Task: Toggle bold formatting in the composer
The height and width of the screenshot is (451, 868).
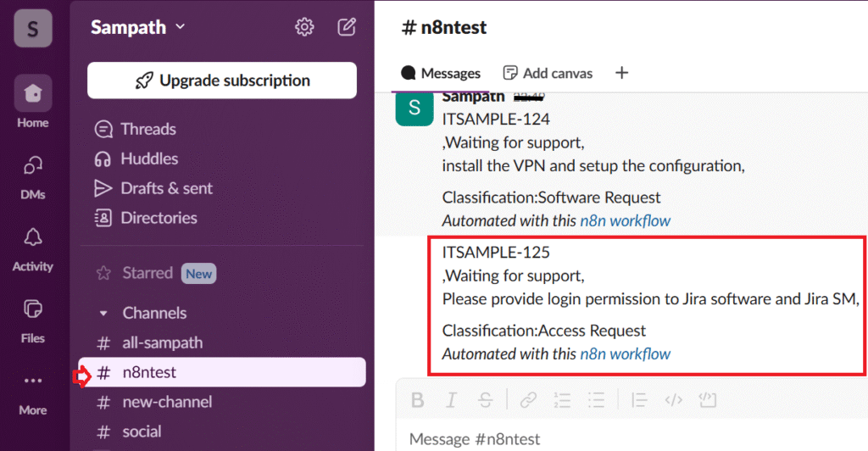Action: pos(417,400)
